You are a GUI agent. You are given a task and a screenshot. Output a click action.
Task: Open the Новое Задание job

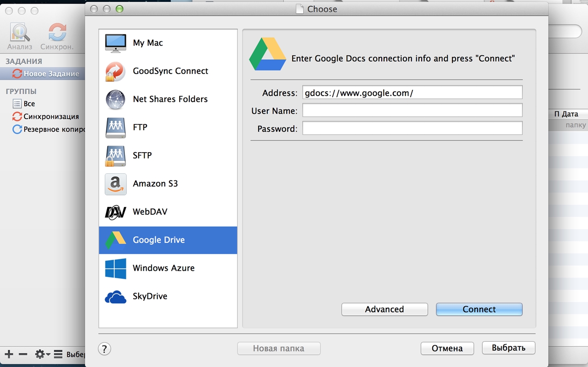pos(51,74)
